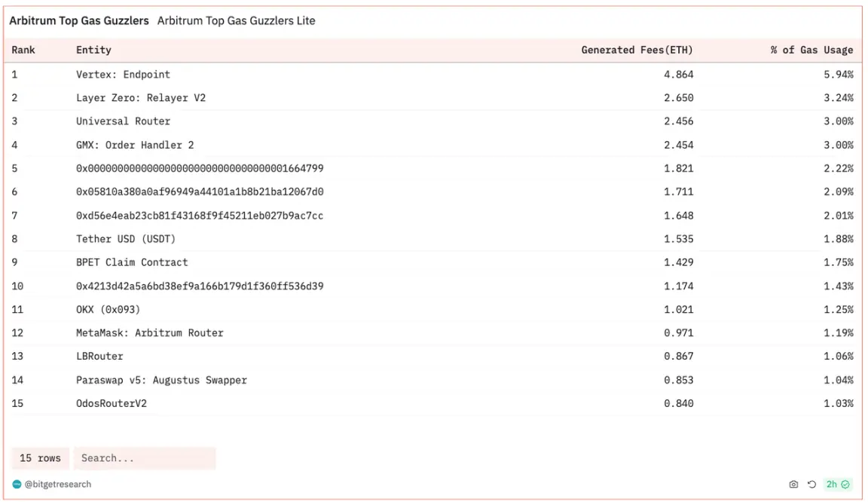Click the 1.43% gas usage value
This screenshot has width=868, height=502.
[x=838, y=286]
